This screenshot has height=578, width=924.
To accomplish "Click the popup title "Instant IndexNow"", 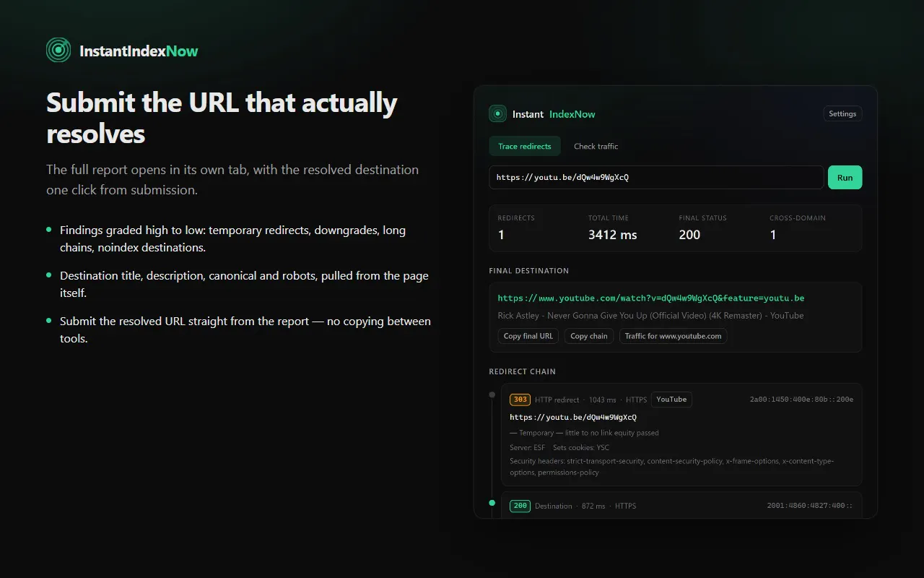I will point(554,114).
